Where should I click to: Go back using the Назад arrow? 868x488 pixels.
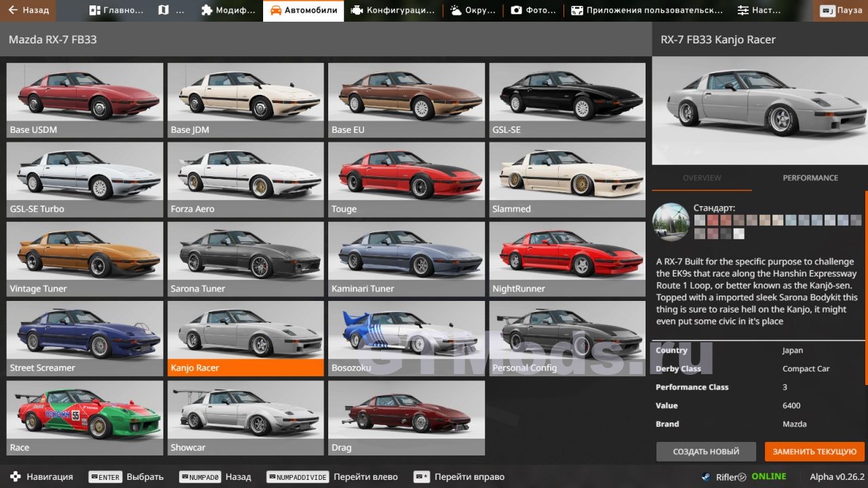[28, 10]
